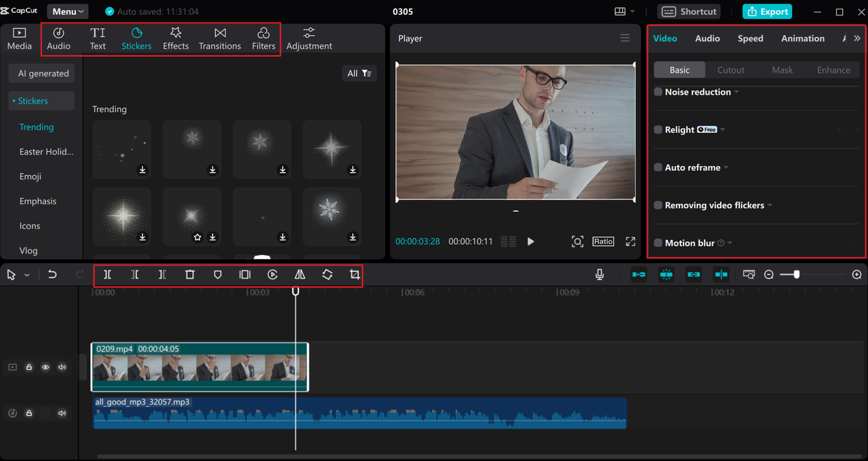Viewport: 868px width, 461px height.
Task: Click Delete left (trim start) icon
Action: pyautogui.click(x=135, y=275)
